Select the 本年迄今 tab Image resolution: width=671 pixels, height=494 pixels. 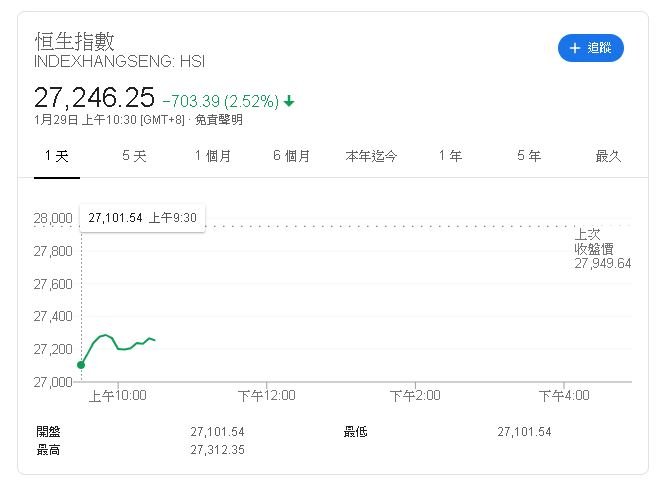pyautogui.click(x=371, y=156)
